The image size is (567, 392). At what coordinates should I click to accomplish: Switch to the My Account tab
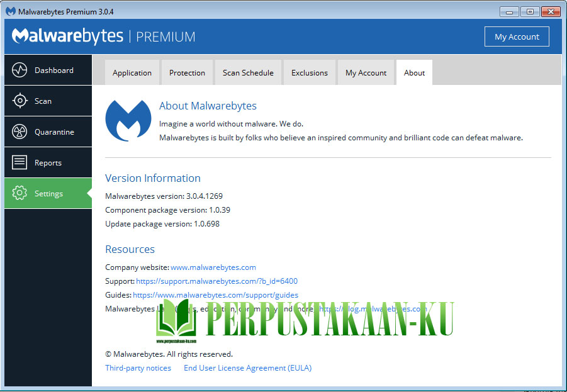tap(366, 73)
